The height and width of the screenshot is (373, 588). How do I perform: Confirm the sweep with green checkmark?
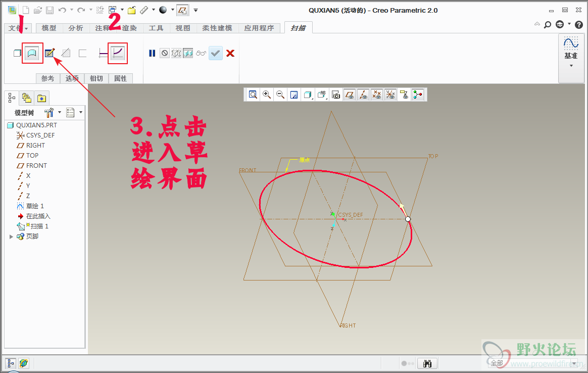click(x=215, y=53)
